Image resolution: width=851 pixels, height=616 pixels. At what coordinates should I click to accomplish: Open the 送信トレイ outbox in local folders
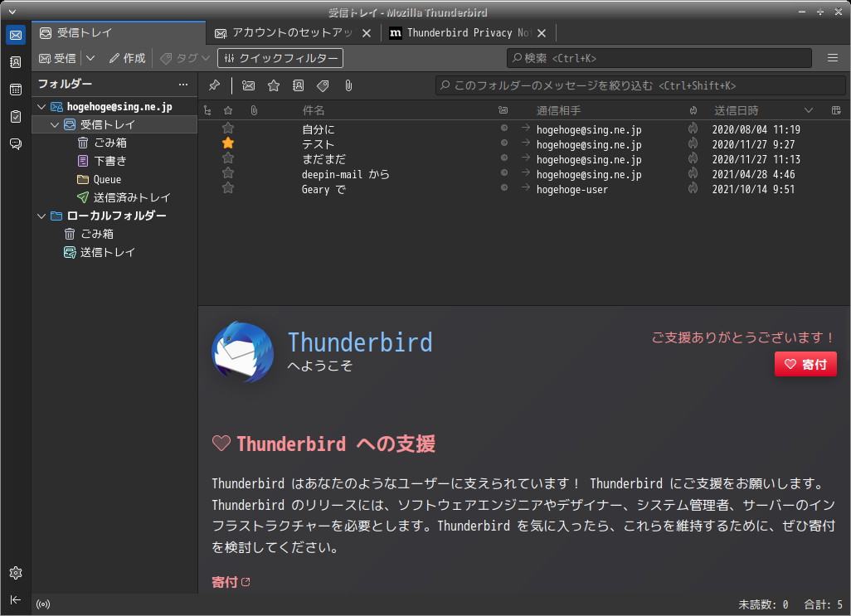(100, 252)
